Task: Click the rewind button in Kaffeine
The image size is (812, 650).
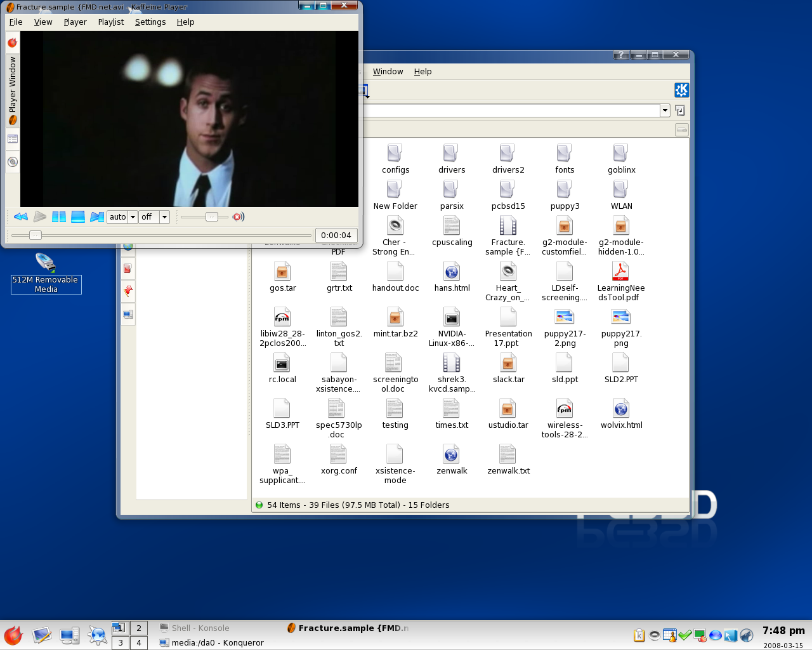Action: pos(21,216)
